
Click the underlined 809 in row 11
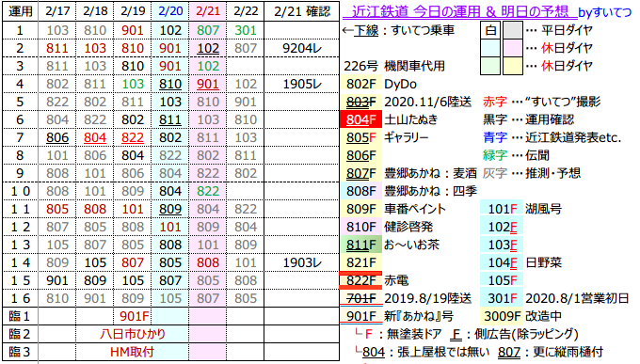(170, 209)
